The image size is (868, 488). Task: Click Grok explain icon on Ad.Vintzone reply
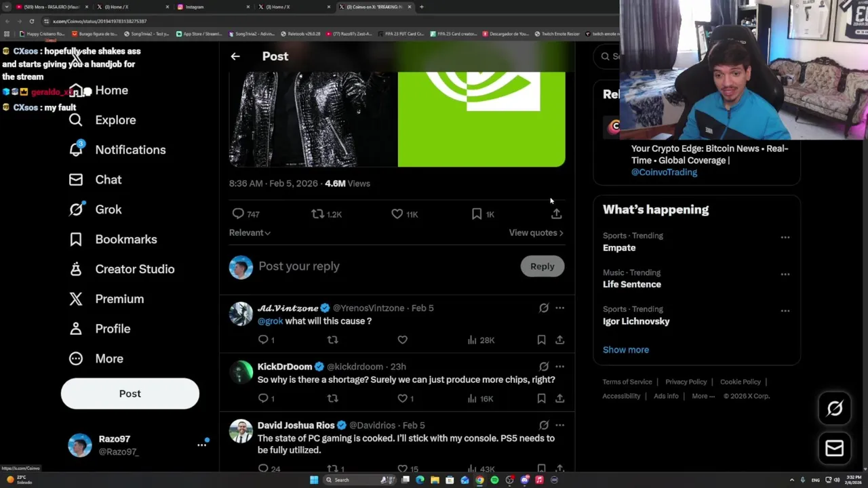click(544, 308)
